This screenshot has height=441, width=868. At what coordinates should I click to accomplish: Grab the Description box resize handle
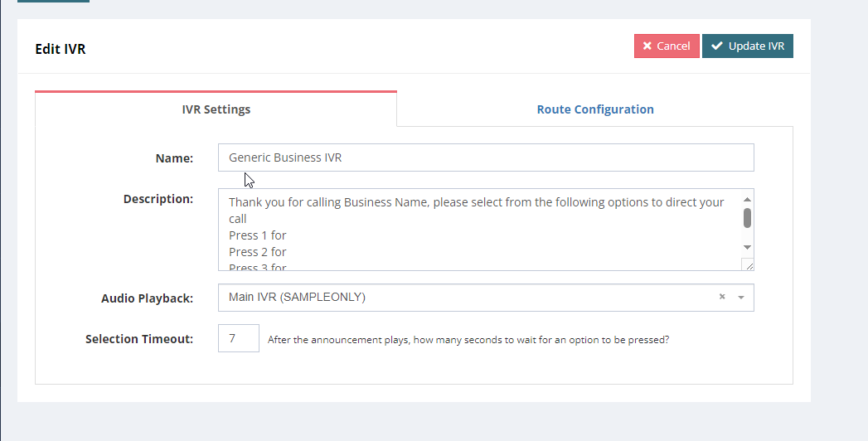[x=748, y=264]
